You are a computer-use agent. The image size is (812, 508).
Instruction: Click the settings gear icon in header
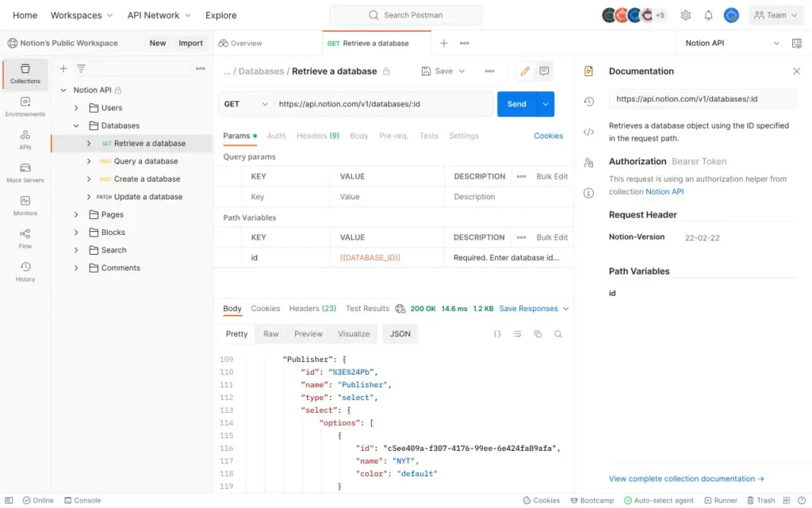(x=686, y=15)
